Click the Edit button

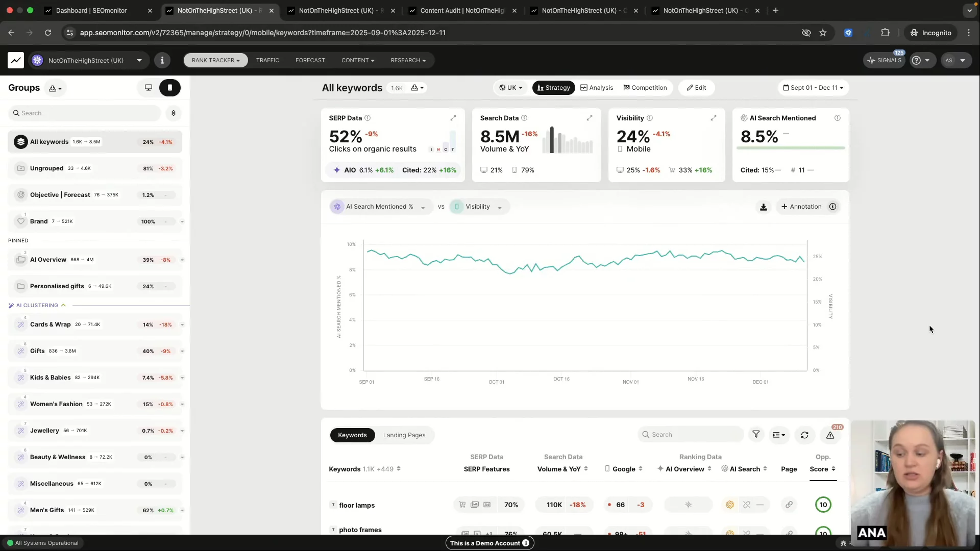(x=696, y=88)
